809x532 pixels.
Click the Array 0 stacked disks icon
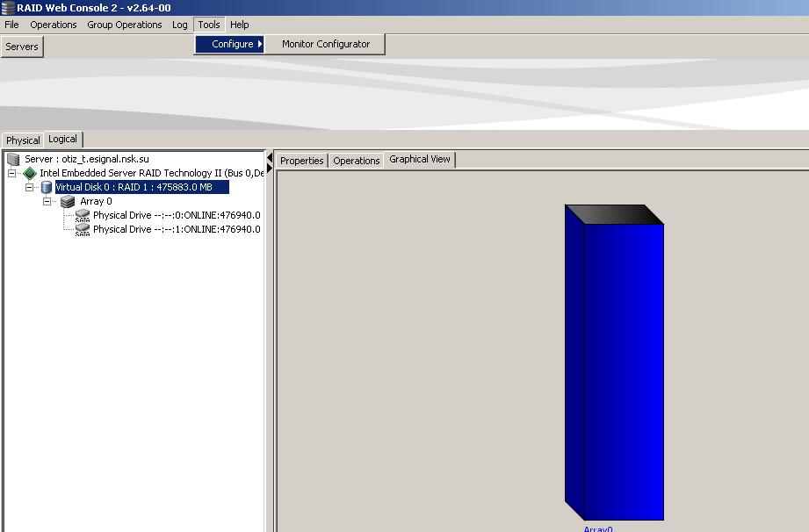click(x=68, y=201)
